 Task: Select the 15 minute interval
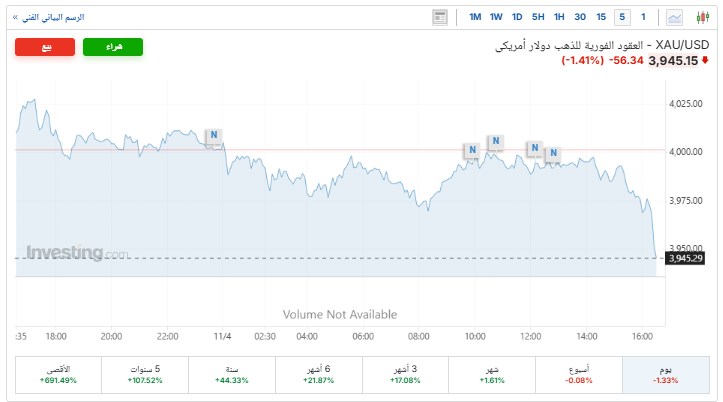(601, 17)
